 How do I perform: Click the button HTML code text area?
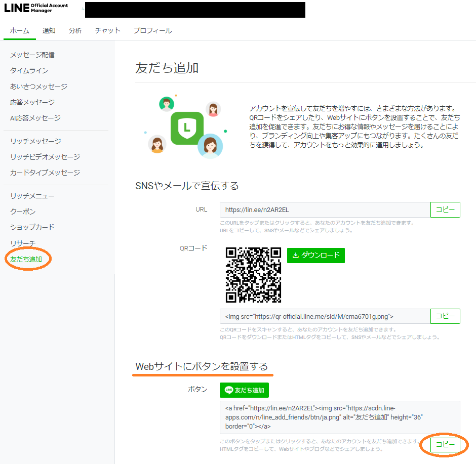[x=340, y=417]
